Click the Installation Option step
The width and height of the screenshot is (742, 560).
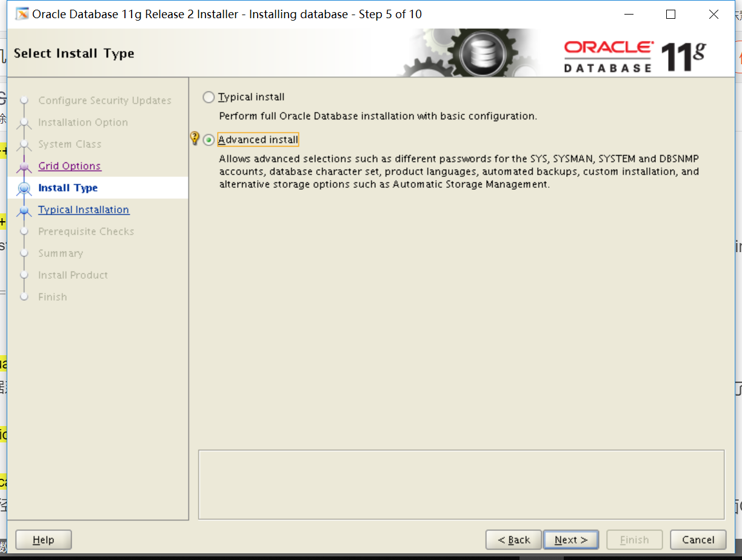83,122
